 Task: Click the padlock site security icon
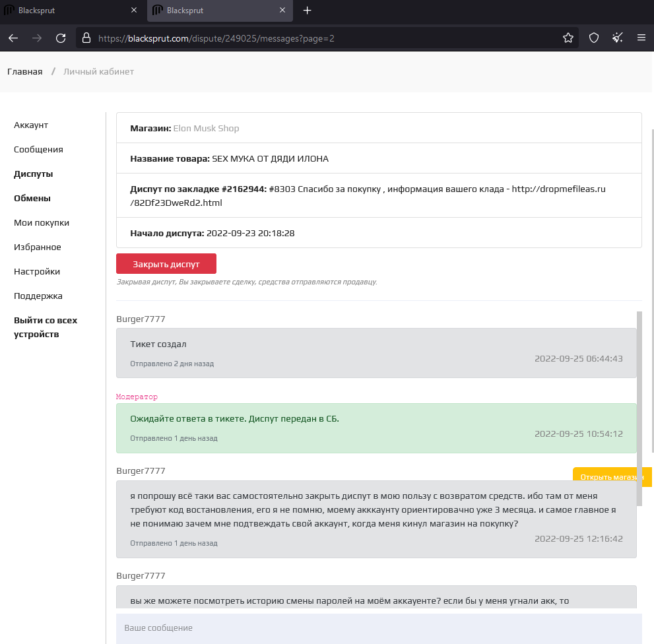tap(86, 38)
